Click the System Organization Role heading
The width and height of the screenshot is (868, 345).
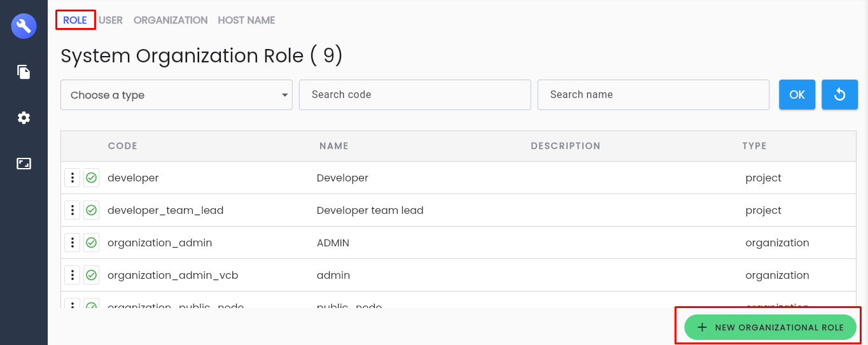point(202,56)
